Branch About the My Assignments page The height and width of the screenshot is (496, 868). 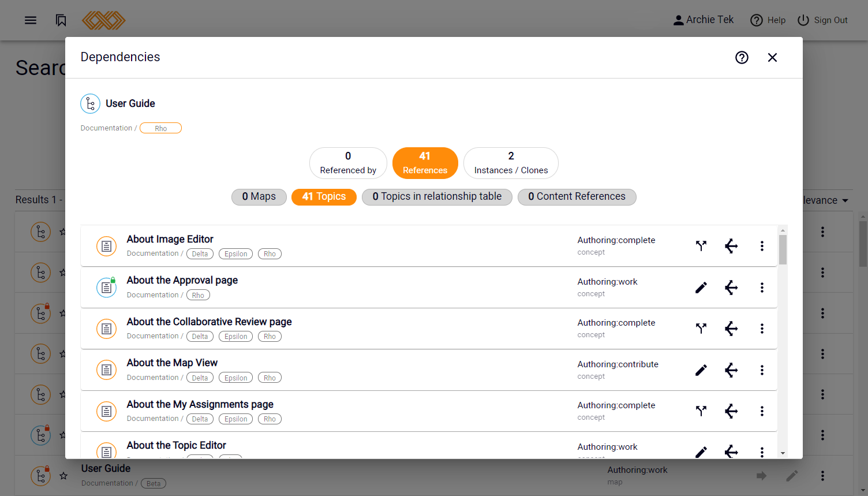click(x=701, y=411)
